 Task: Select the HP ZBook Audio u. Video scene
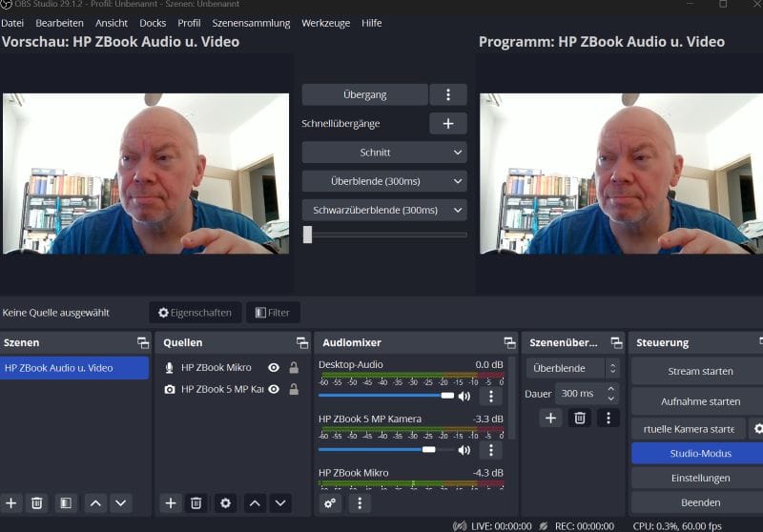[x=74, y=368]
